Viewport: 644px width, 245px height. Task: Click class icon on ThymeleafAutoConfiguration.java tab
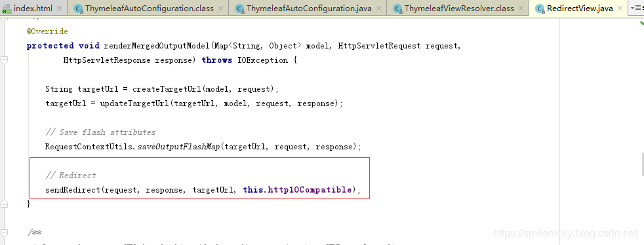(239, 9)
